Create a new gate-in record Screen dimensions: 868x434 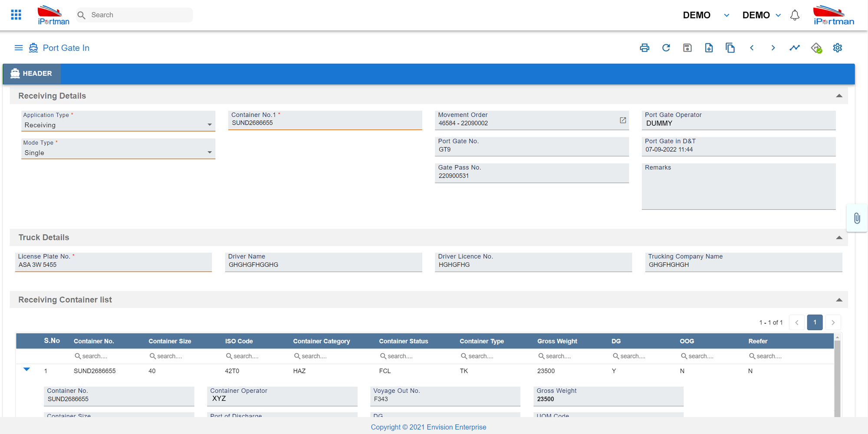709,48
